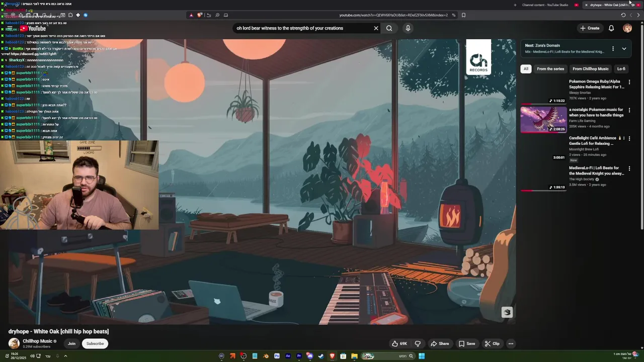Open the notifications bell
This screenshot has height=362, width=644.
pos(611,28)
